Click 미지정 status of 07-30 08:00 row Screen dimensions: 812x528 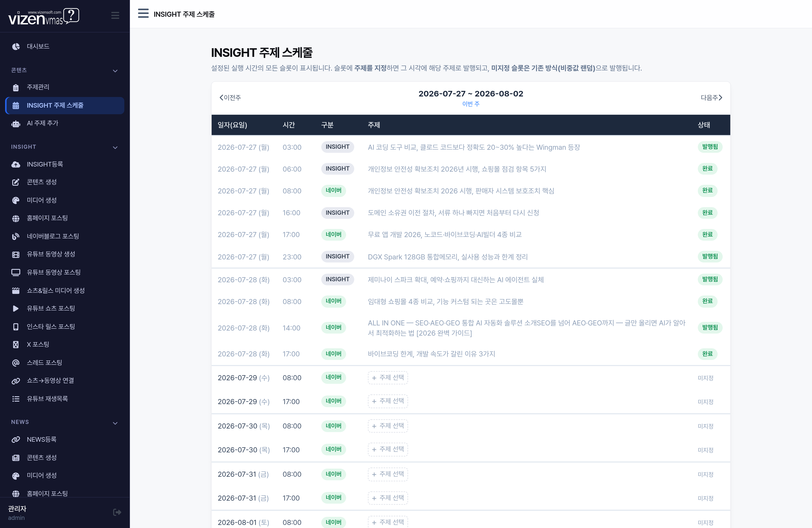point(706,426)
